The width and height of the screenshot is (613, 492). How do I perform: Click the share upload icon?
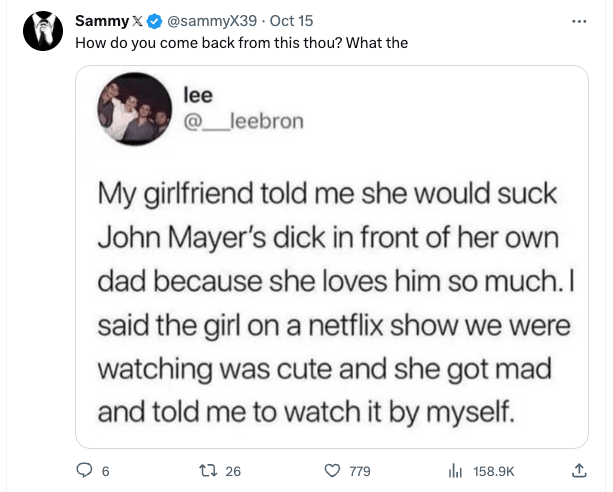coord(579,470)
